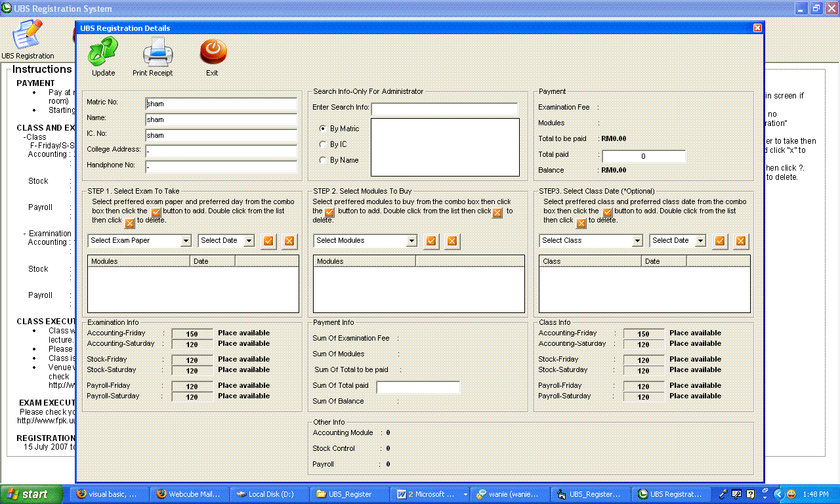Click the Print Receipt printer icon
The width and height of the screenshot is (840, 504).
point(157,52)
